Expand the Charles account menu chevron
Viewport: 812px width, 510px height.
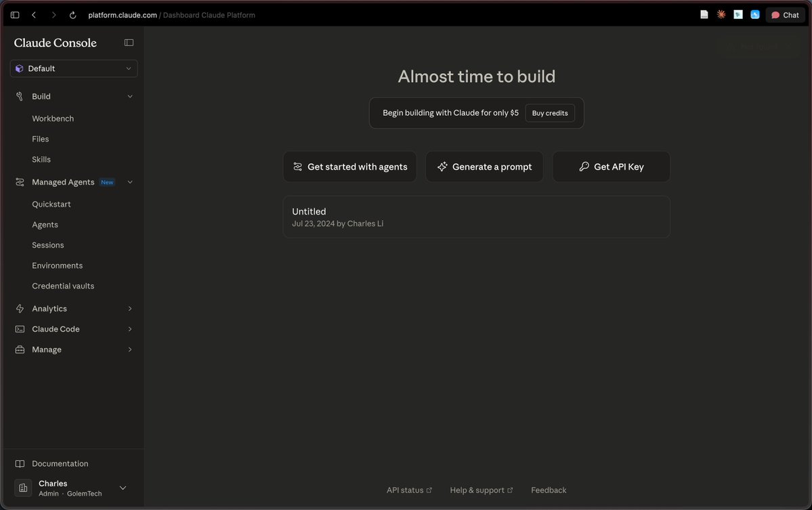(x=123, y=488)
